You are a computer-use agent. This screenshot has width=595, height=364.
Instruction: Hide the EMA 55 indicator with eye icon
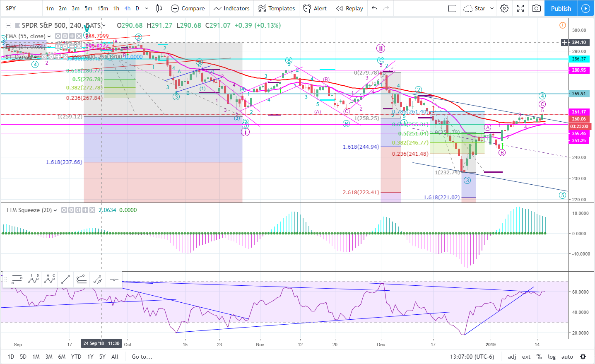tap(58, 36)
